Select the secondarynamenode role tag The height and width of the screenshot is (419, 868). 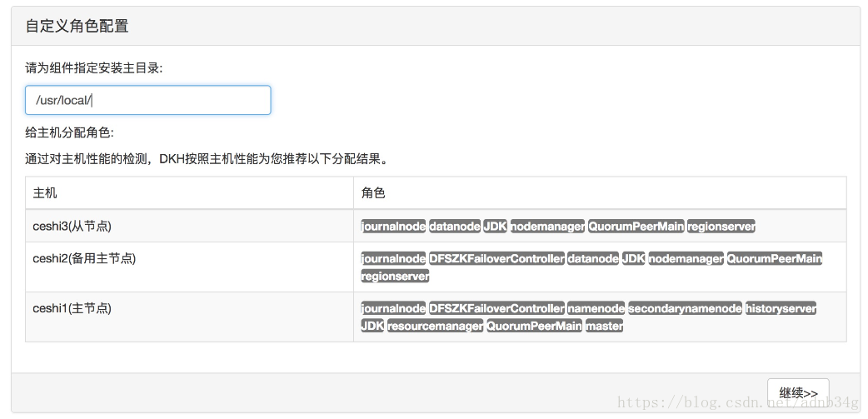click(x=685, y=308)
